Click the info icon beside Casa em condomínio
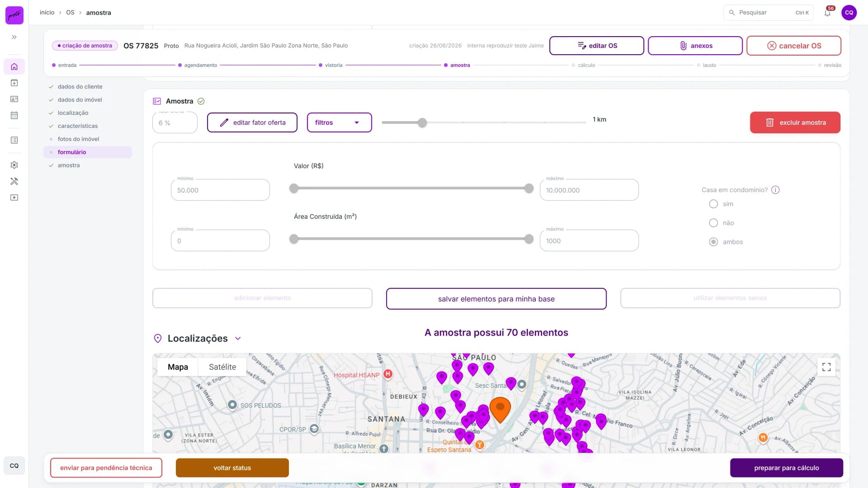 775,190
